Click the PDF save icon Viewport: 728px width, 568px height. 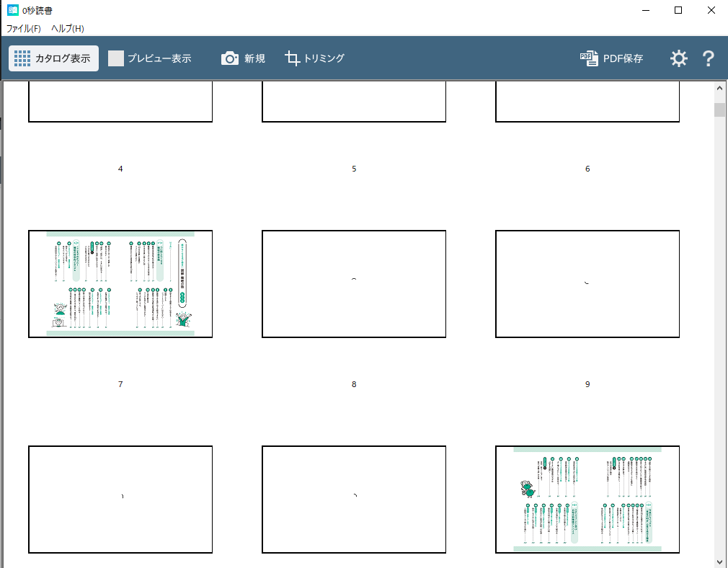(x=589, y=58)
